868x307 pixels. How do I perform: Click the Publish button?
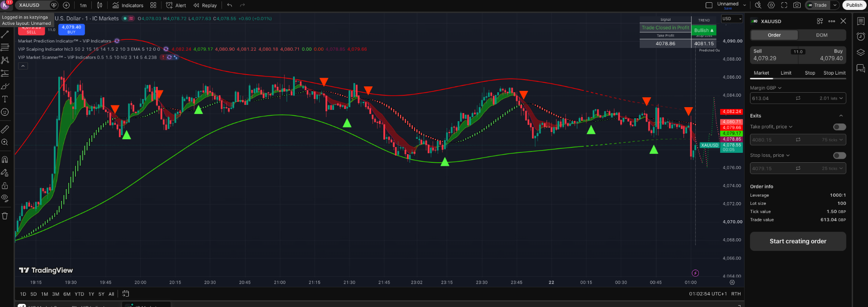click(854, 5)
